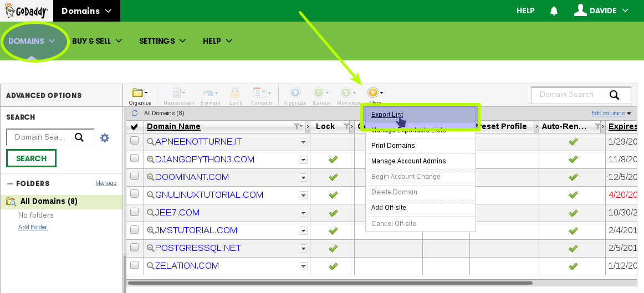Click HELP link in top header
The height and width of the screenshot is (293, 644).
tap(525, 11)
